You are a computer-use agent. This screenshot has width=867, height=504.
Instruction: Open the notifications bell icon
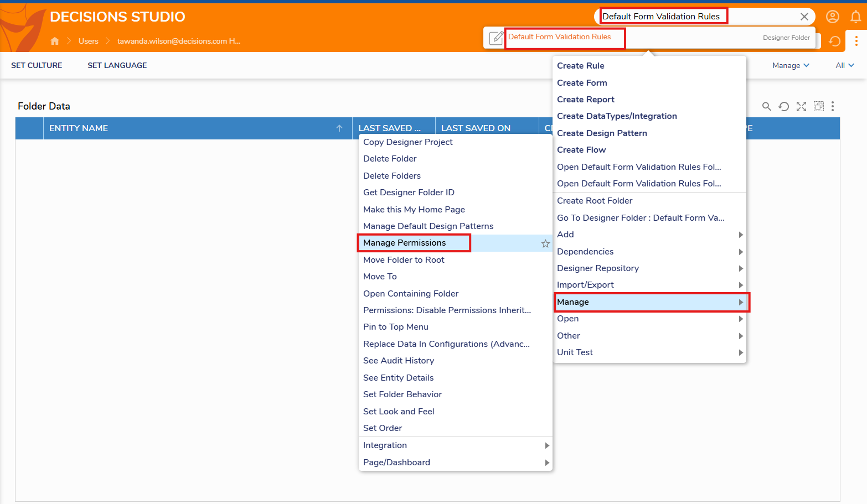(855, 17)
